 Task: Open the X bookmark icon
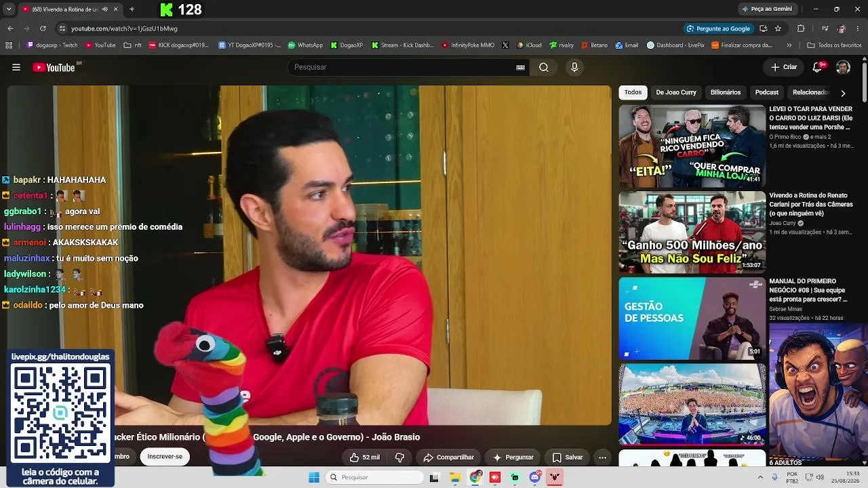tap(505, 45)
